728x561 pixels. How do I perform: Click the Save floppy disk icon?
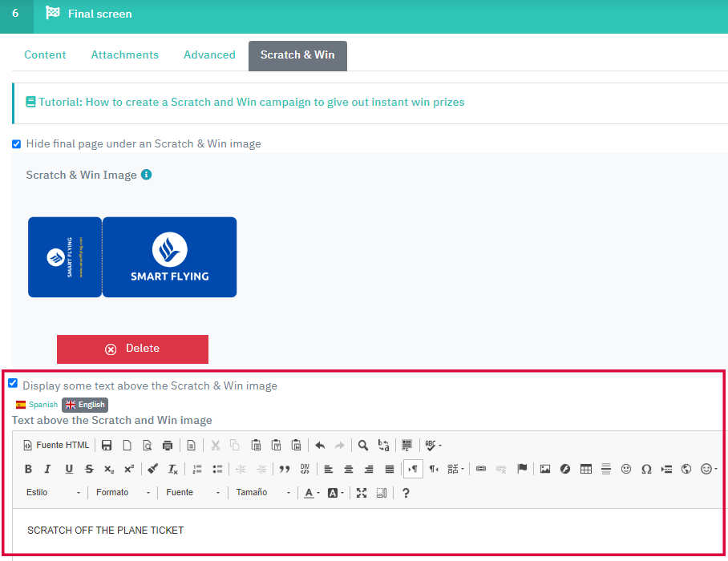(x=107, y=446)
